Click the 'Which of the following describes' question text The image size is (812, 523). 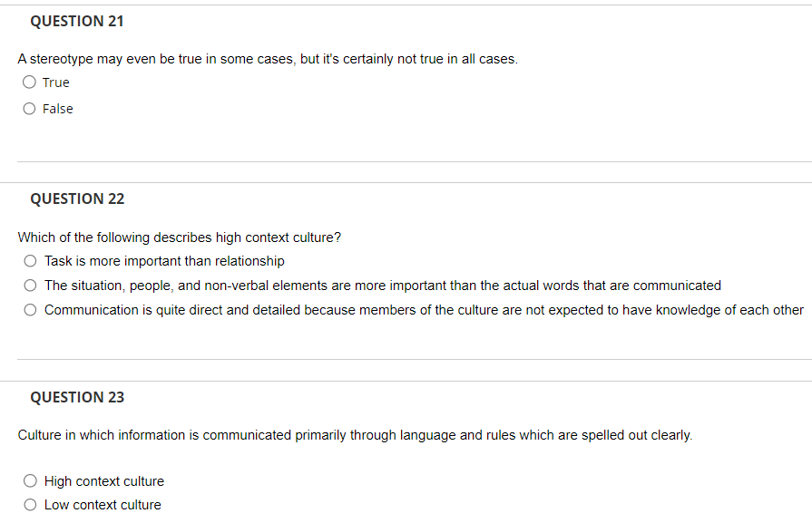click(x=180, y=237)
